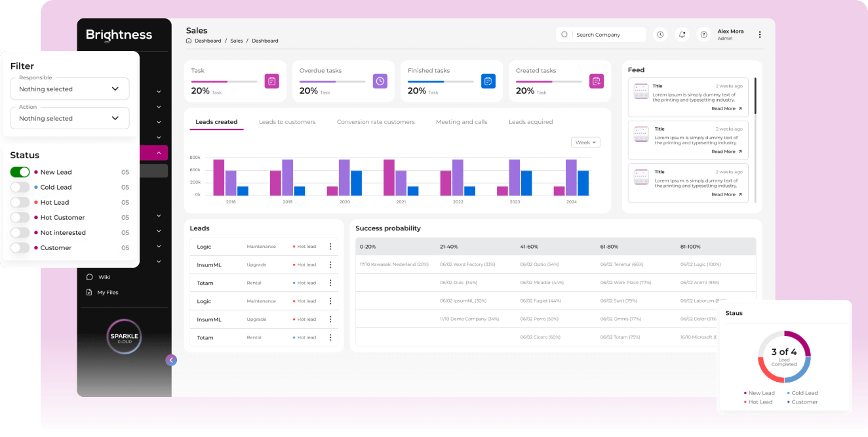Collapse the highlighted pink sidebar menu item
Image resolution: width=868 pixels, height=437 pixels.
(159, 153)
